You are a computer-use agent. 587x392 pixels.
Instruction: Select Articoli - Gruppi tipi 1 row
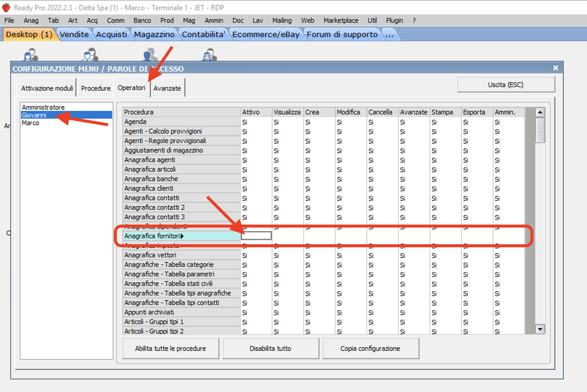182,322
